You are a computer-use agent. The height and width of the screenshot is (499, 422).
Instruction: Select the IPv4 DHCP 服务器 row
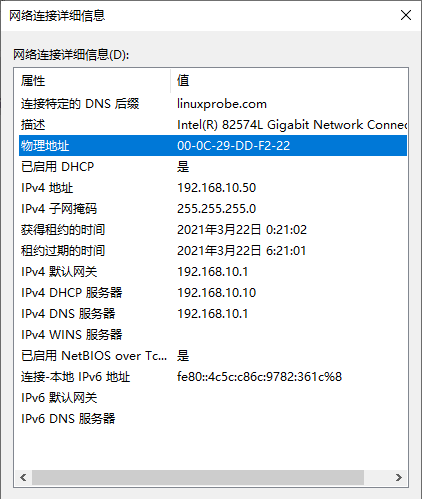[x=213, y=292]
